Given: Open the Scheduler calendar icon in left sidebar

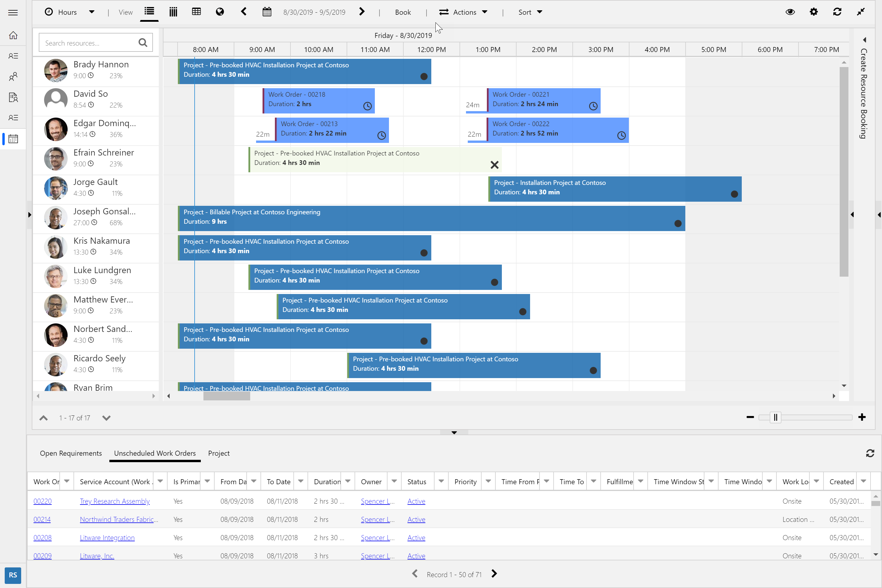Looking at the screenshot, I should pyautogui.click(x=13, y=139).
